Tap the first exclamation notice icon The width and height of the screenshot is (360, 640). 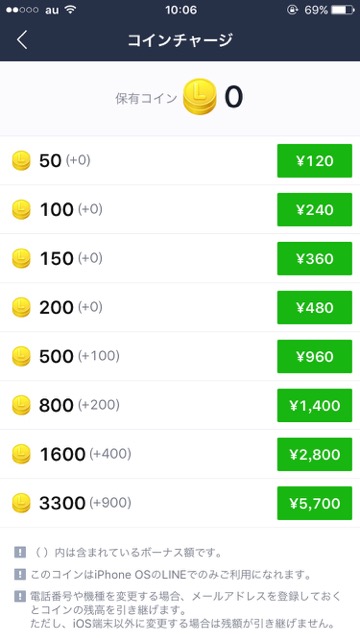[x=20, y=553]
